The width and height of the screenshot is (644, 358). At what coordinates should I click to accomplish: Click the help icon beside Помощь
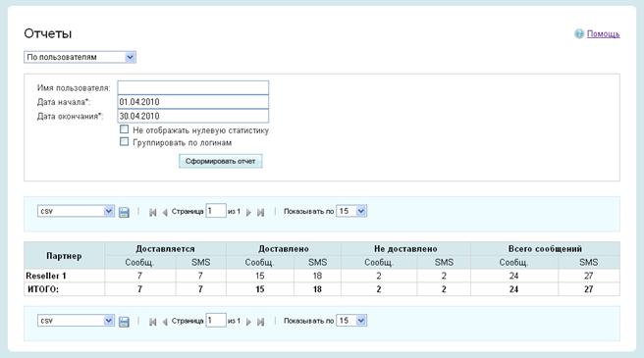click(x=579, y=33)
